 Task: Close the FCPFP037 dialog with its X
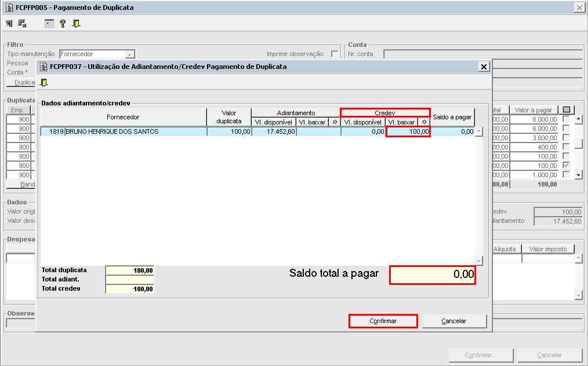[484, 67]
